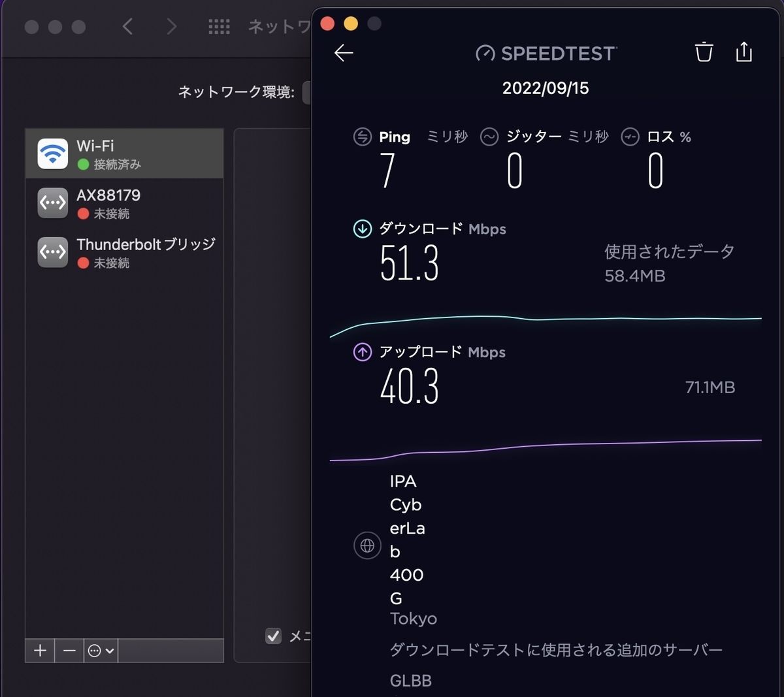Navigate back in System Preferences
784x697 pixels.
click(128, 27)
